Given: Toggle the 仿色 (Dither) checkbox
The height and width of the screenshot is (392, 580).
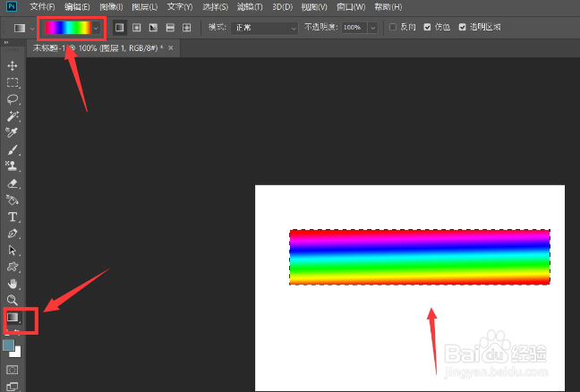Looking at the screenshot, I should tap(427, 27).
